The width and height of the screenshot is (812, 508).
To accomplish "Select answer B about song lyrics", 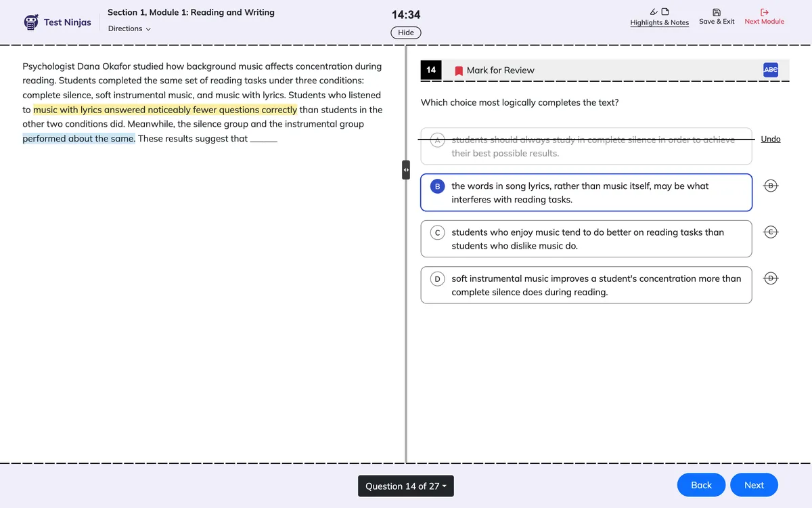I will pyautogui.click(x=586, y=192).
